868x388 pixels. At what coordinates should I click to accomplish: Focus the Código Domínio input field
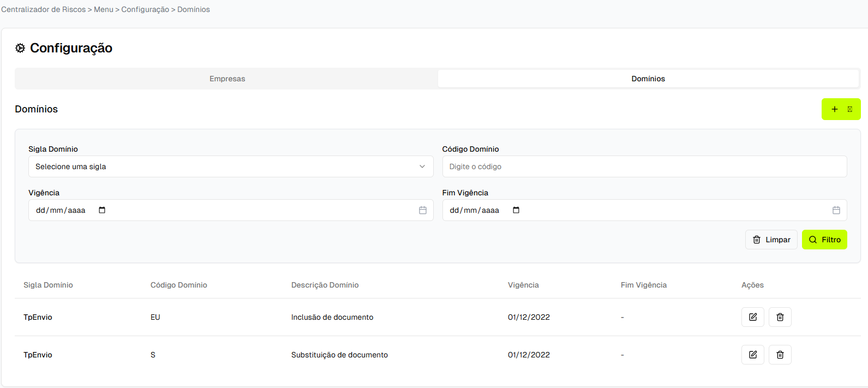point(644,166)
